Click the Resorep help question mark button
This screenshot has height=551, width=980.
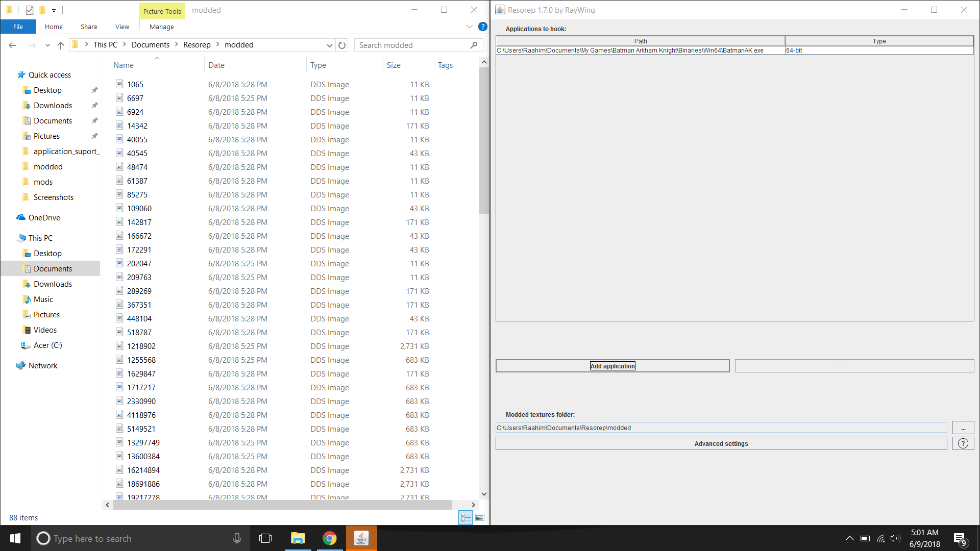(963, 443)
